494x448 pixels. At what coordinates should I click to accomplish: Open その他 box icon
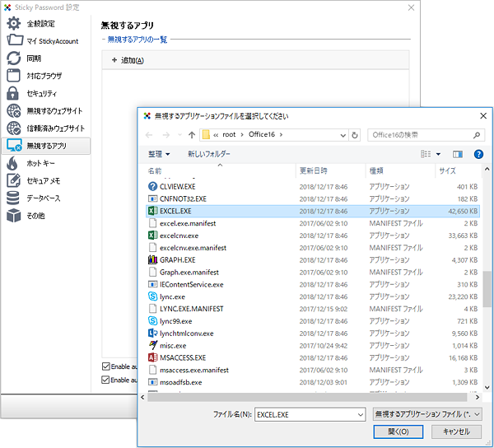(x=13, y=216)
